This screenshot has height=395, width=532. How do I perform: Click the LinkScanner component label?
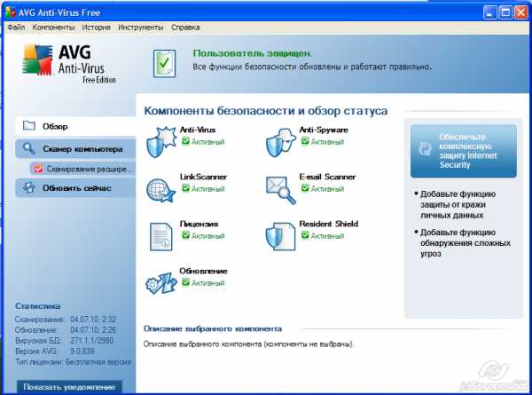pyautogui.click(x=203, y=177)
